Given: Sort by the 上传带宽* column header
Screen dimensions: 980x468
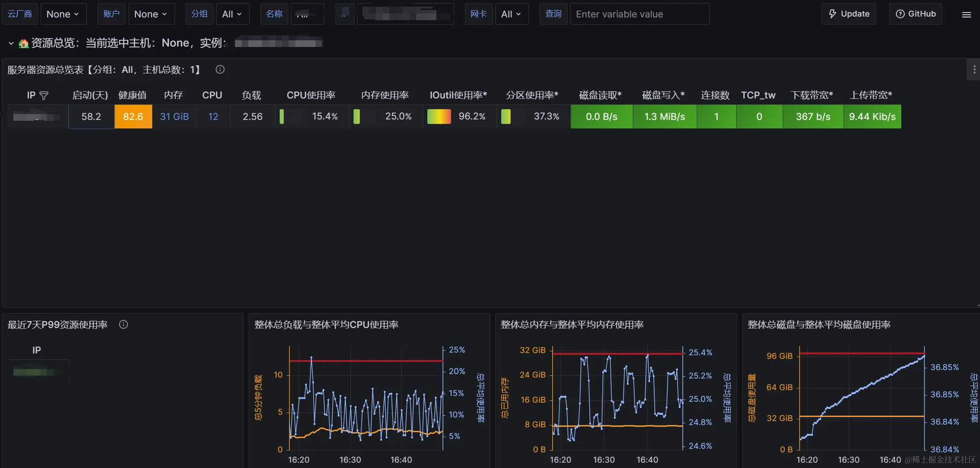Looking at the screenshot, I should pos(871,95).
